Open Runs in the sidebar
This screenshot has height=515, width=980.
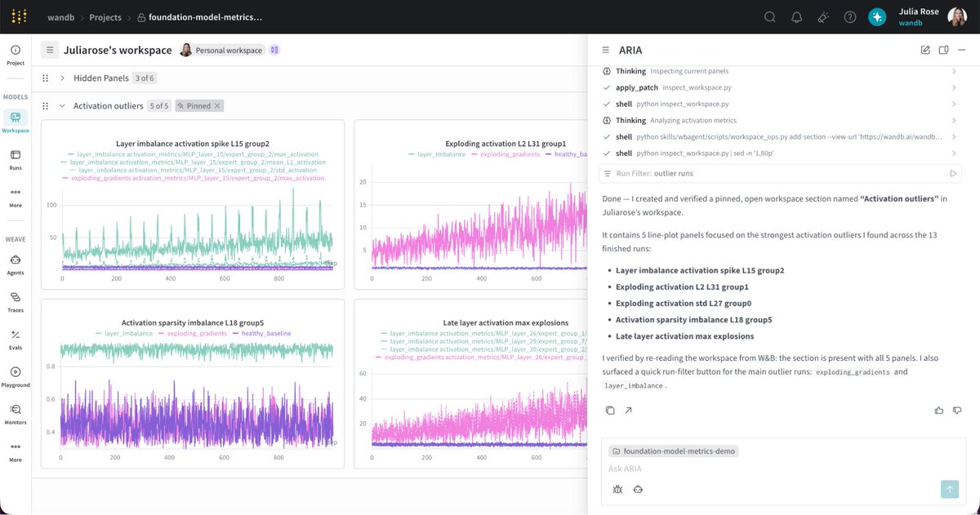point(16,159)
